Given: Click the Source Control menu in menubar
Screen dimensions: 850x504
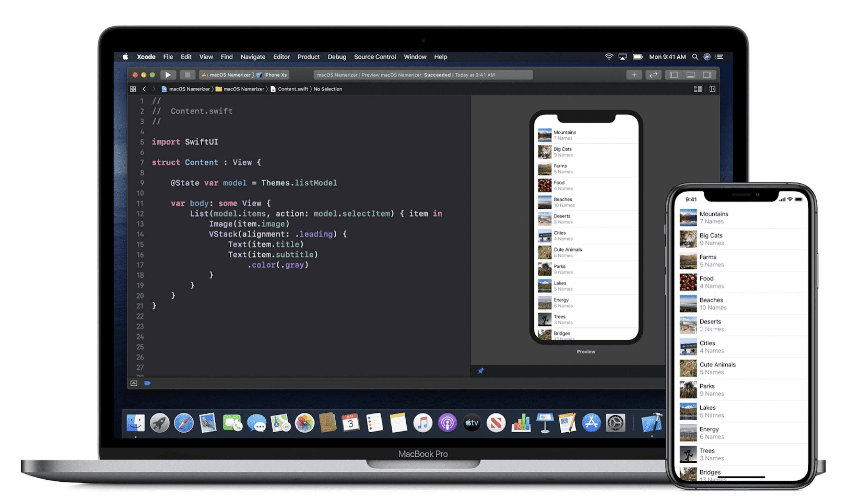Looking at the screenshot, I should pyautogui.click(x=375, y=56).
